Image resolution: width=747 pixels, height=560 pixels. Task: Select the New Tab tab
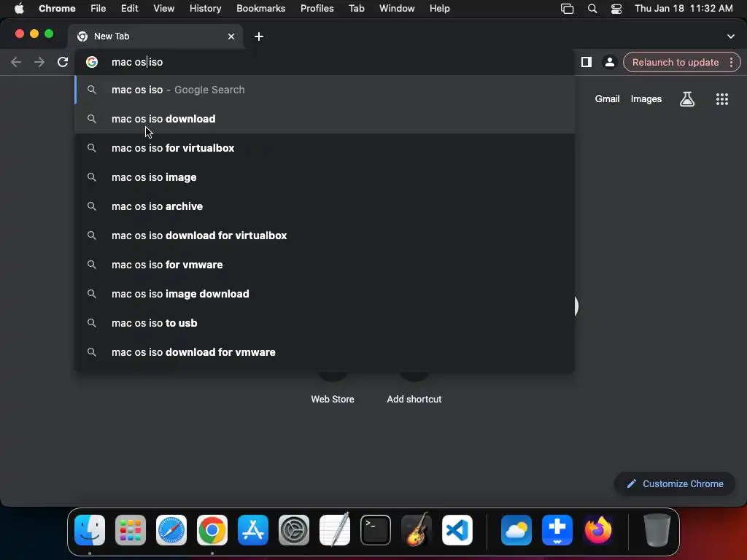[155, 36]
